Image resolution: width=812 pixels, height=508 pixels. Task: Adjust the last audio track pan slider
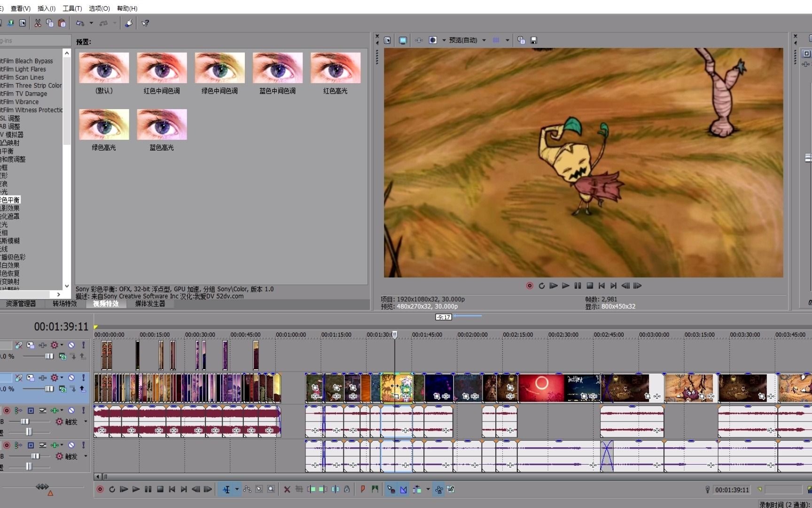point(29,466)
